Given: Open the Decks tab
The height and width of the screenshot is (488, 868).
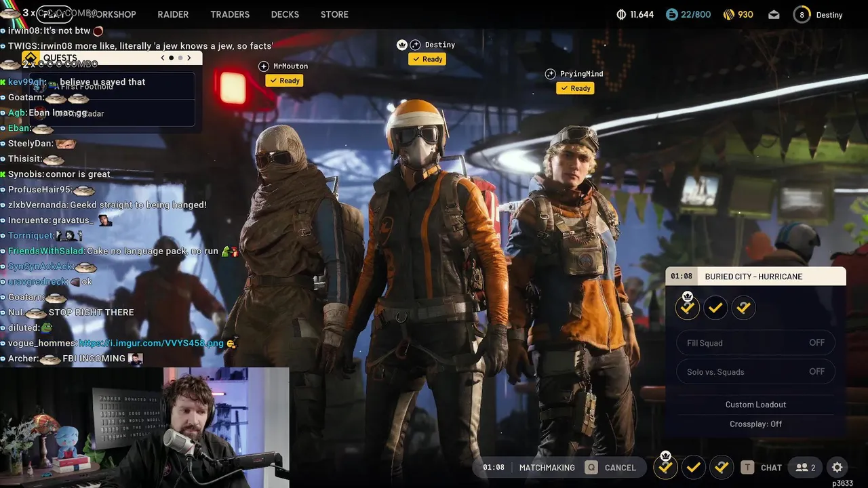Looking at the screenshot, I should pos(285,14).
